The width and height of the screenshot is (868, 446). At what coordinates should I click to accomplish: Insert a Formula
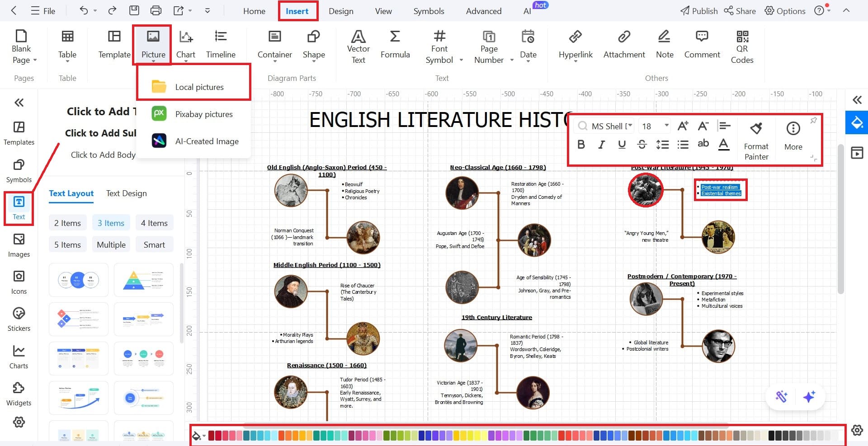395,45
